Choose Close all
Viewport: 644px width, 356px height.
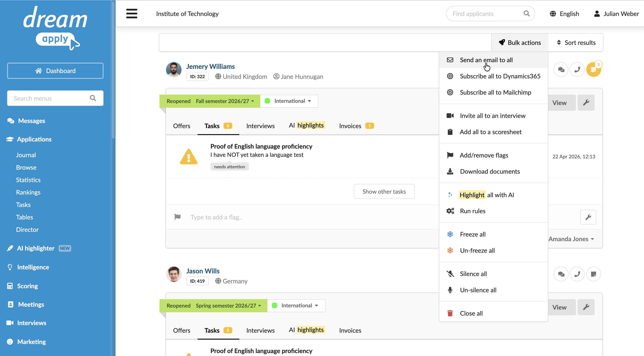coord(493,313)
